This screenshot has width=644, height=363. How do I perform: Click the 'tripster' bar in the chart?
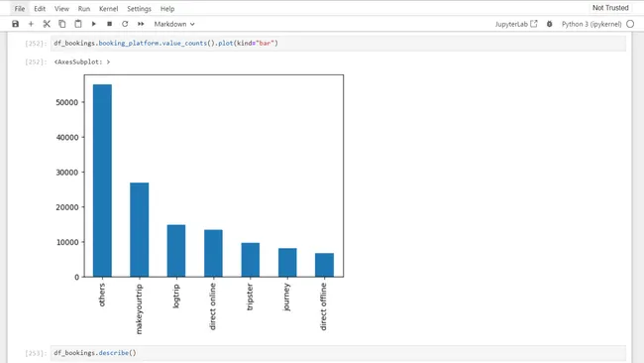click(250, 260)
